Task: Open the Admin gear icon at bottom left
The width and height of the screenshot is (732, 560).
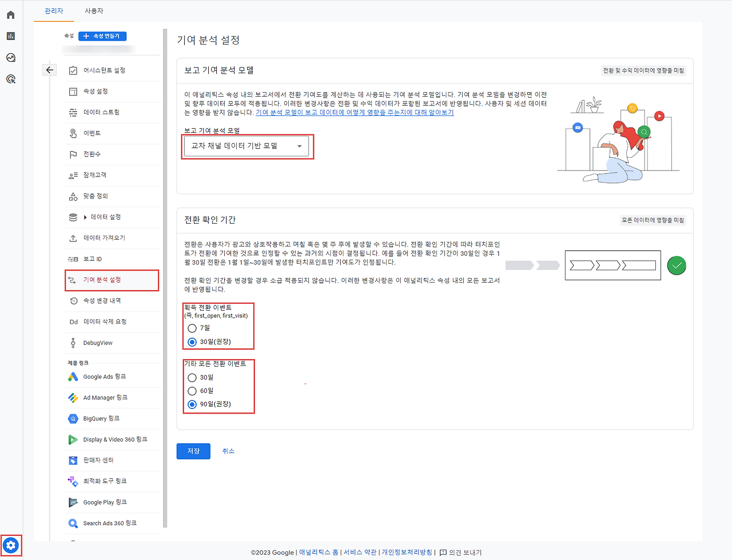Action: (x=11, y=545)
